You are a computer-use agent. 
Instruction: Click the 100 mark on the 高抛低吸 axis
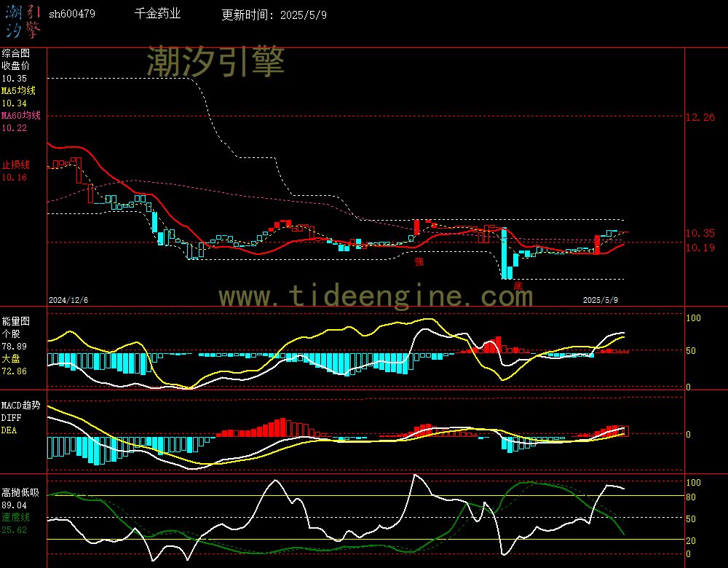click(x=693, y=483)
